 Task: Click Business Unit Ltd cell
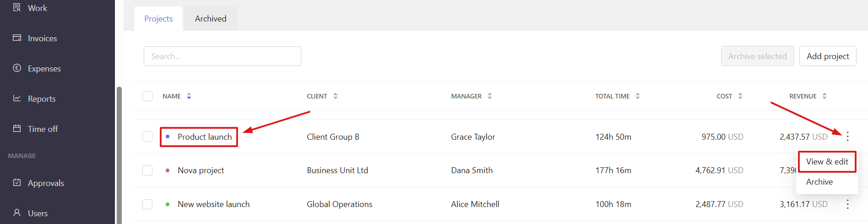coord(337,170)
